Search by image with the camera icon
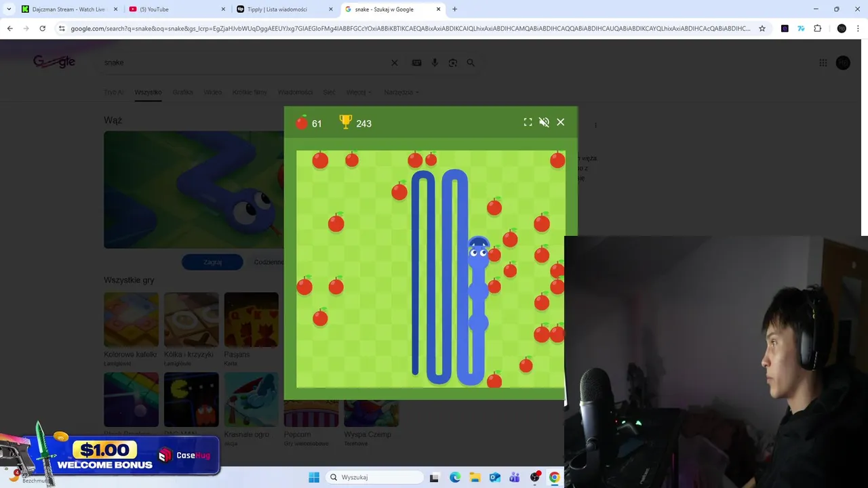Screen dimensions: 868x488 pyautogui.click(x=453, y=62)
